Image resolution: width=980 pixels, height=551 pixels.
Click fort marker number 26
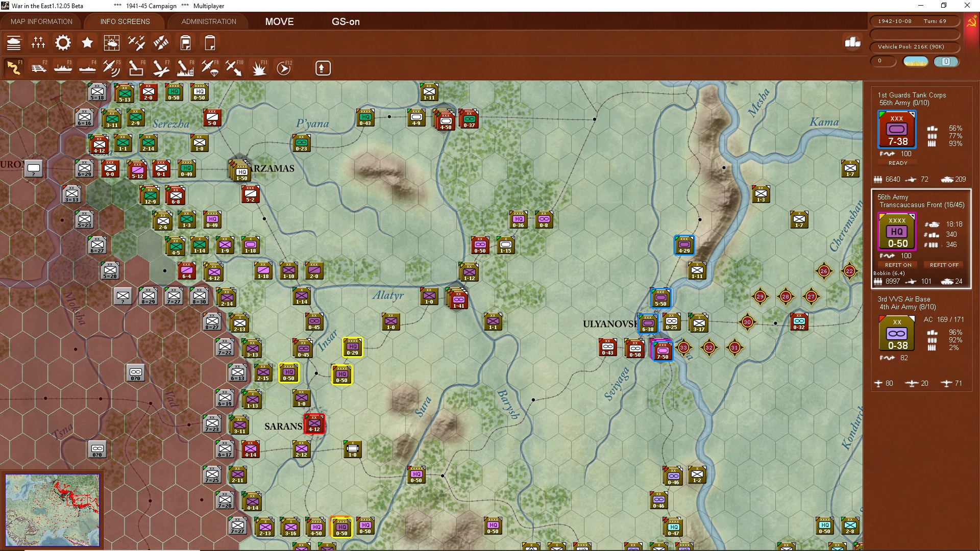click(x=824, y=271)
